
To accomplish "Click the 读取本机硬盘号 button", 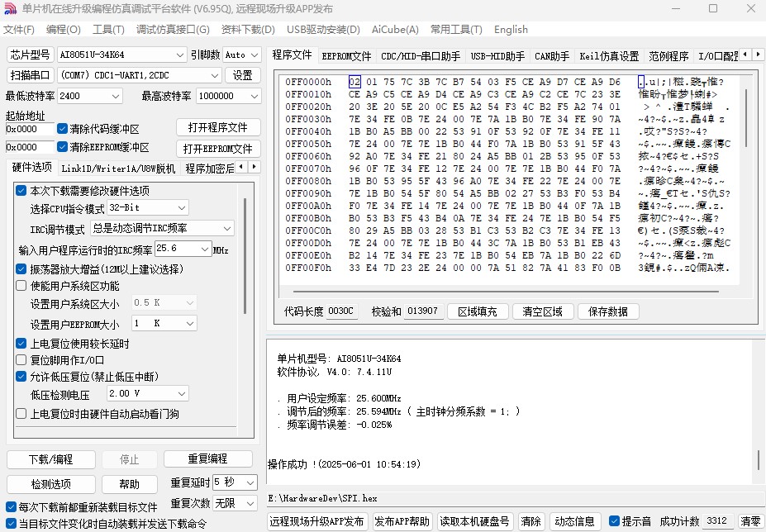I will coord(474,521).
